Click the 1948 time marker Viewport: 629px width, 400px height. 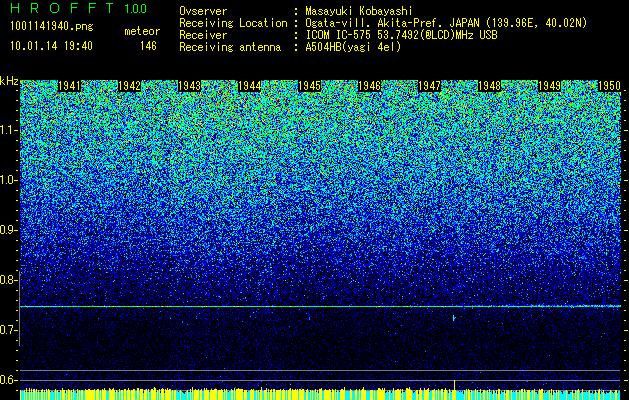pos(489,86)
